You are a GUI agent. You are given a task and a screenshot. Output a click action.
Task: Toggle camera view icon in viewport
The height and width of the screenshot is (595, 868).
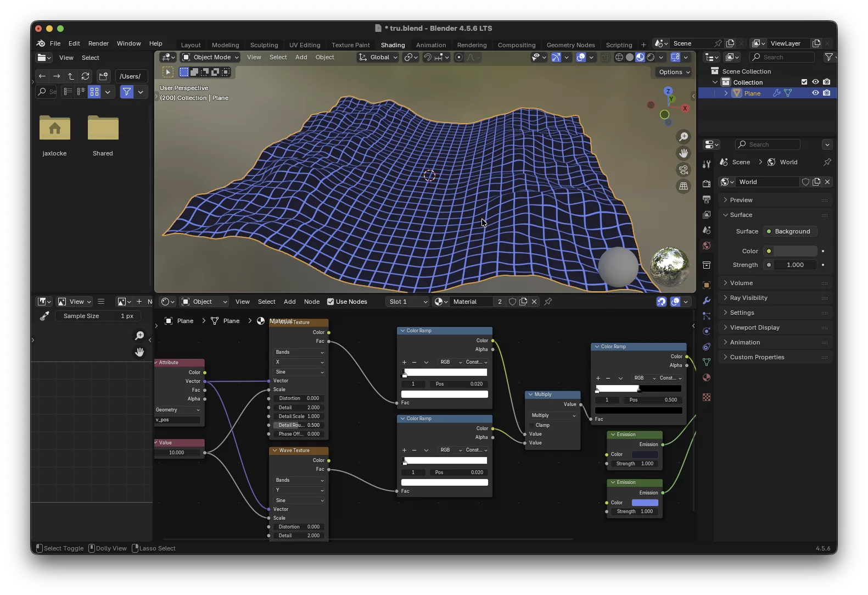[684, 170]
